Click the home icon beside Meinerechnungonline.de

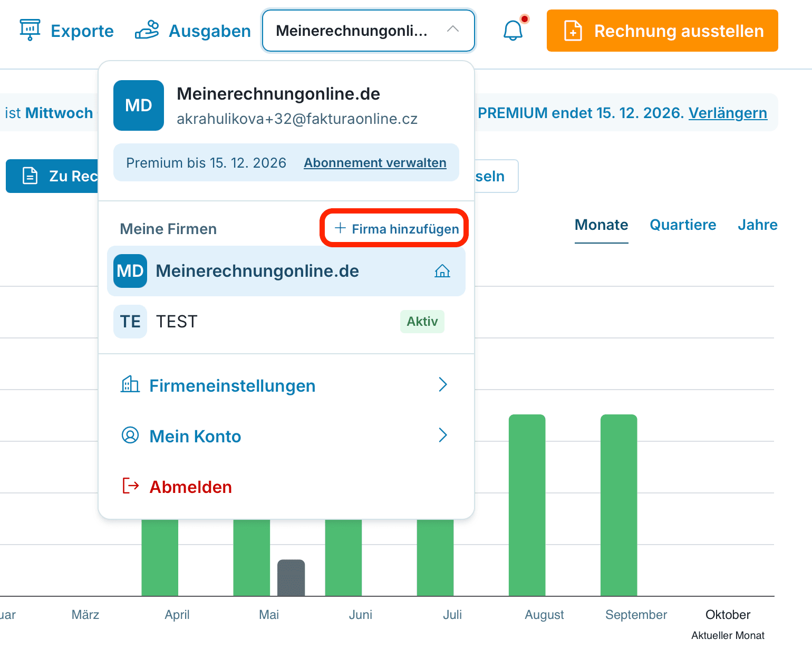click(442, 271)
